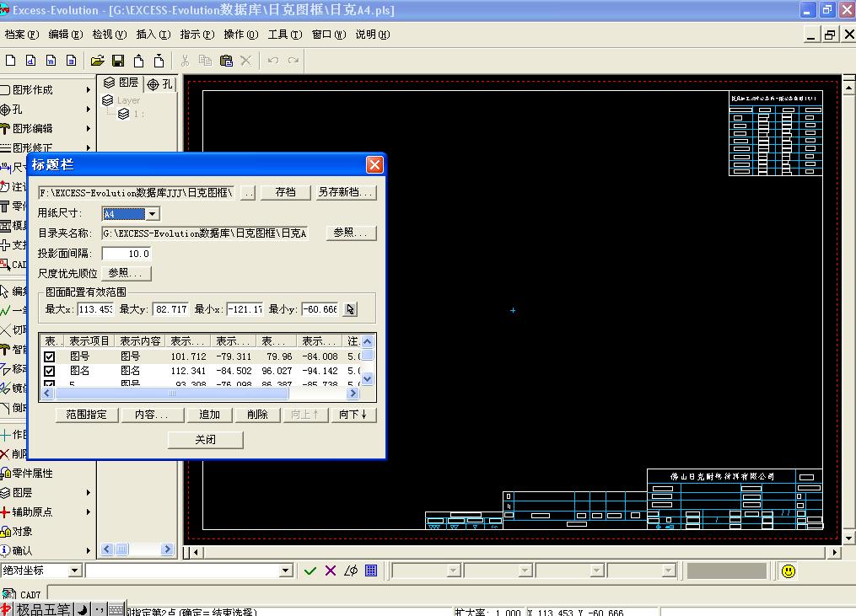Click the file path browse button
The width and height of the screenshot is (856, 616).
[249, 192]
